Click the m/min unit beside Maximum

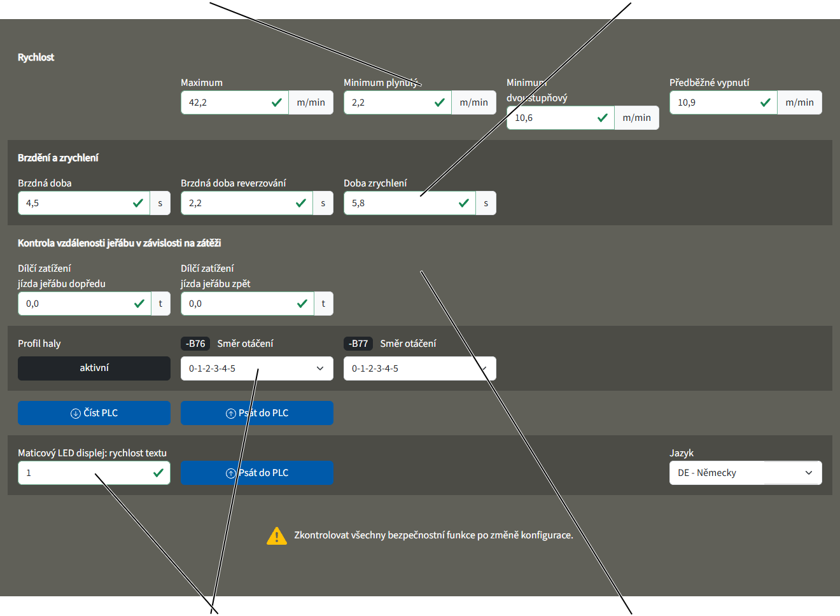point(311,102)
